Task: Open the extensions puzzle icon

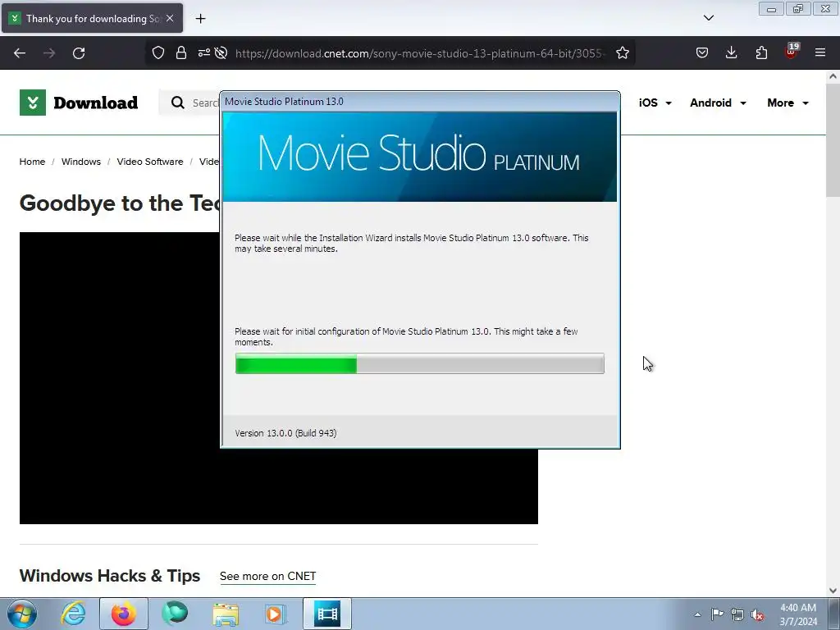Action: pos(761,52)
